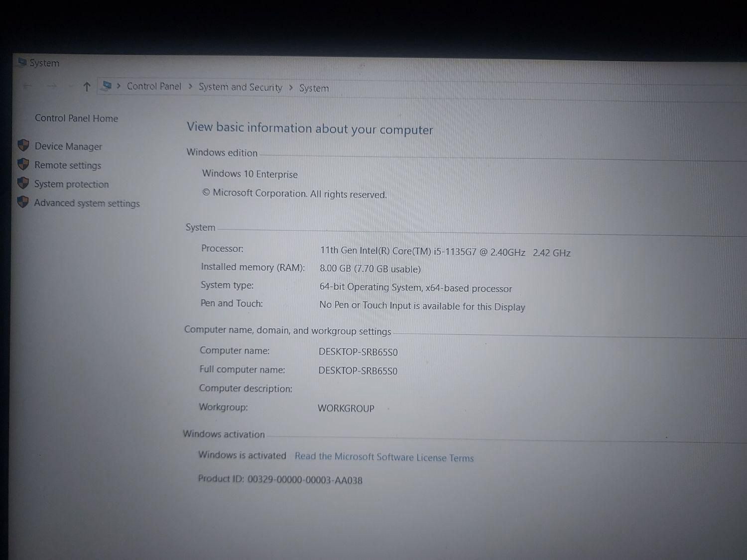
Task: Click the shield icon beside Device Manager
Action: pos(23,145)
